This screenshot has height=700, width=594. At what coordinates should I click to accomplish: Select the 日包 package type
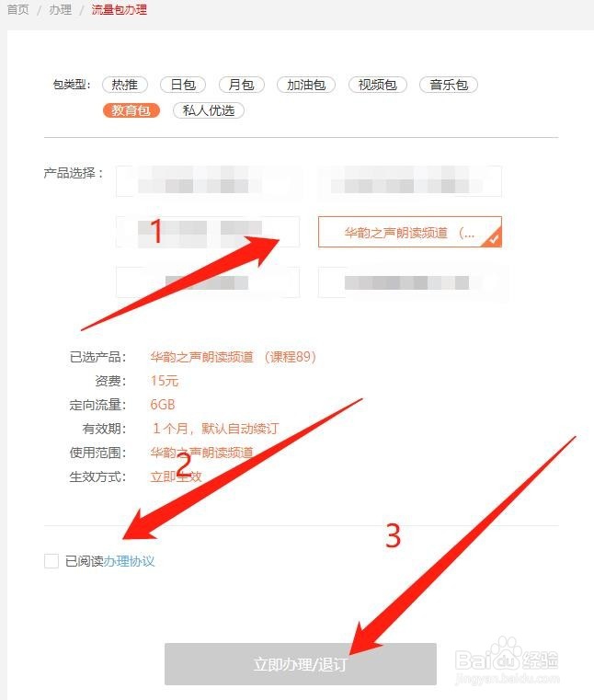[x=183, y=85]
